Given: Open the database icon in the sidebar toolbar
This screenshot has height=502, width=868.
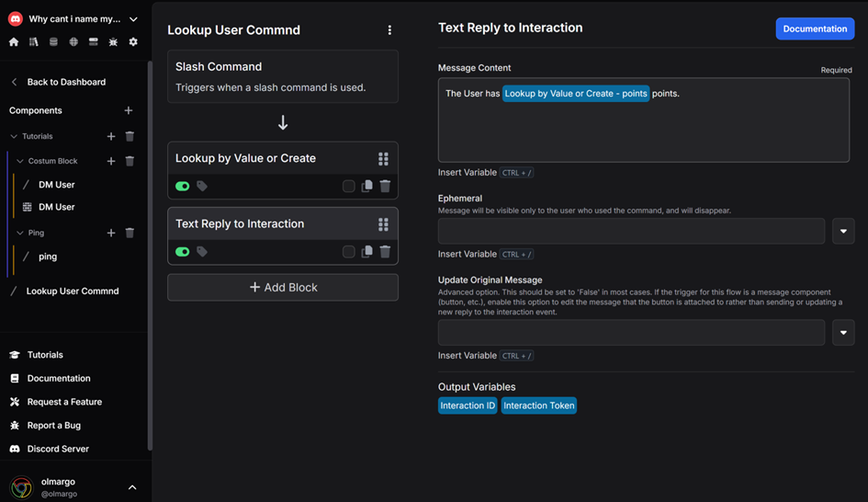Looking at the screenshot, I should point(53,42).
